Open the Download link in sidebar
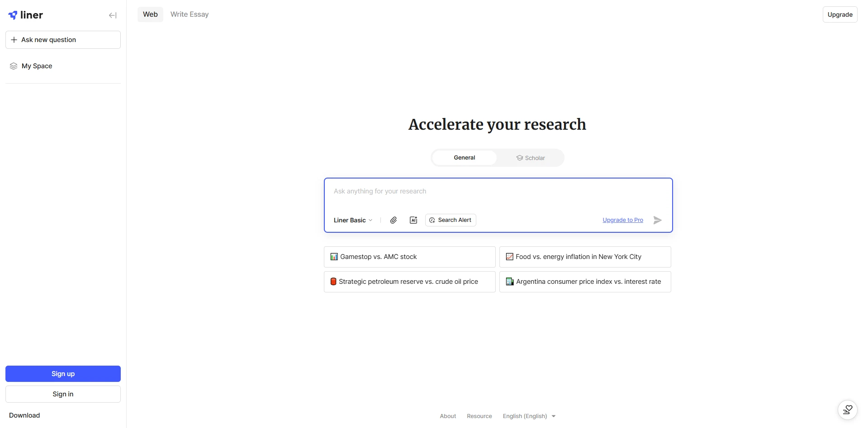868x428 pixels. (x=24, y=415)
